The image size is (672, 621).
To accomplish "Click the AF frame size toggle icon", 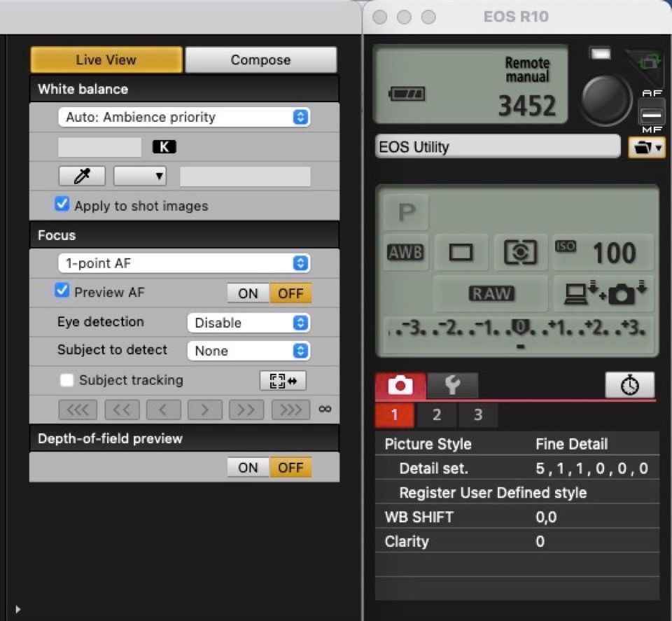I will [x=283, y=381].
